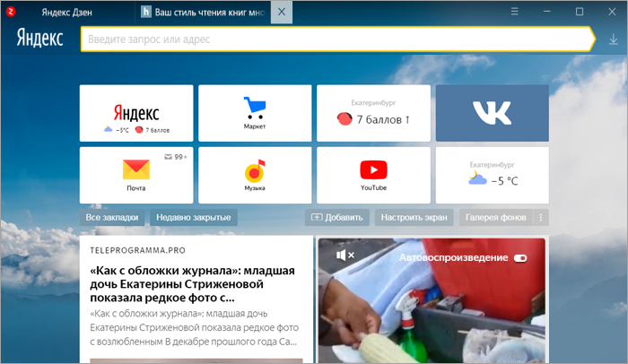Image resolution: width=628 pixels, height=364 pixels.
Task: Open the Маркет shopping cart tile
Action: (x=255, y=113)
